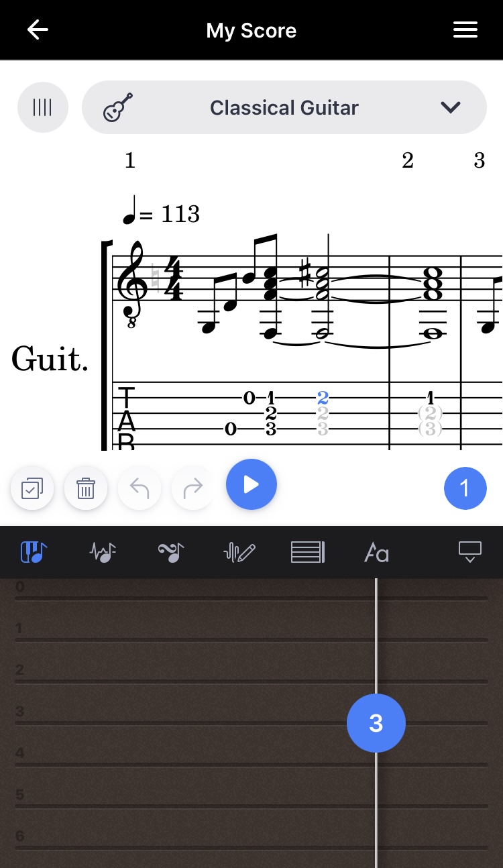Select the highlighted blue 2 tab note

[323, 397]
